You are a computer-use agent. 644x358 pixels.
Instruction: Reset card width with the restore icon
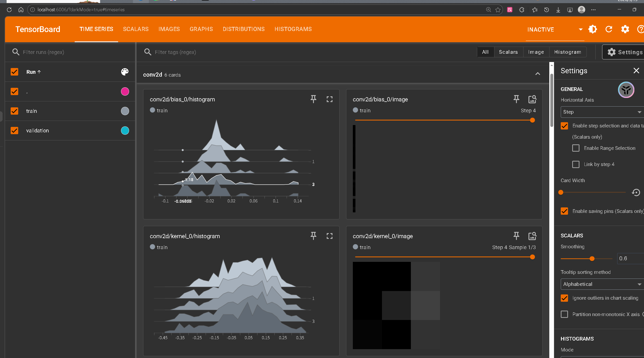click(636, 192)
